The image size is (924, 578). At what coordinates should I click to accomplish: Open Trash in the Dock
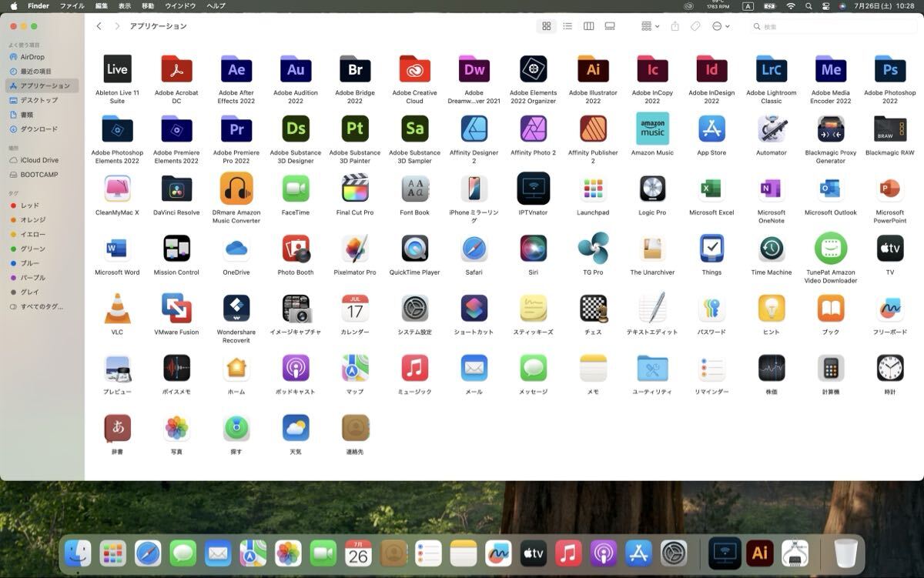coord(845,553)
